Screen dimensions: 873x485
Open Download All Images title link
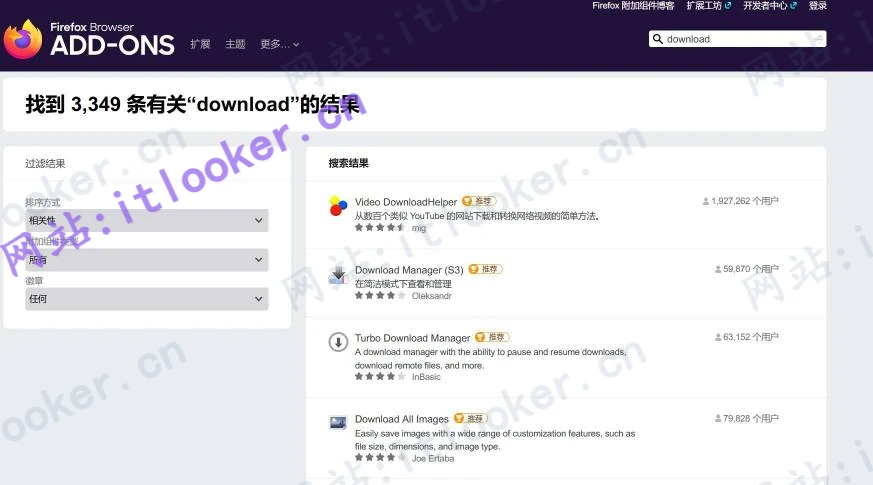(x=402, y=419)
